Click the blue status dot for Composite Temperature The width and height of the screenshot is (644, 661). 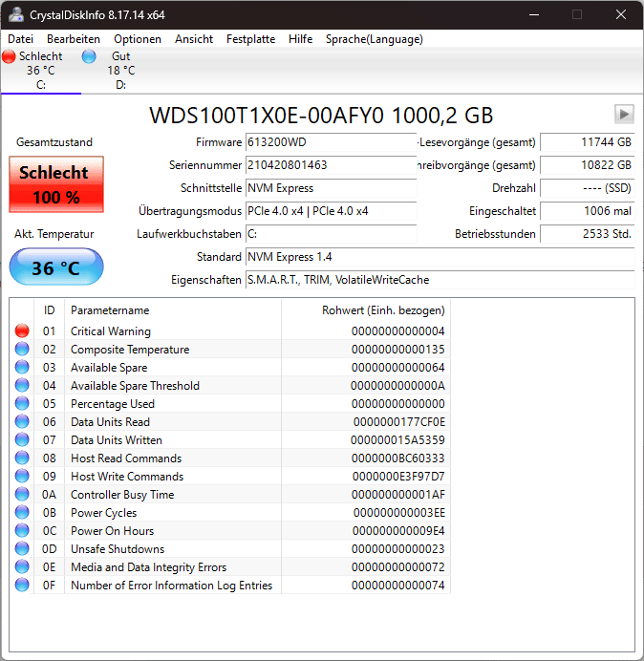pos(22,349)
